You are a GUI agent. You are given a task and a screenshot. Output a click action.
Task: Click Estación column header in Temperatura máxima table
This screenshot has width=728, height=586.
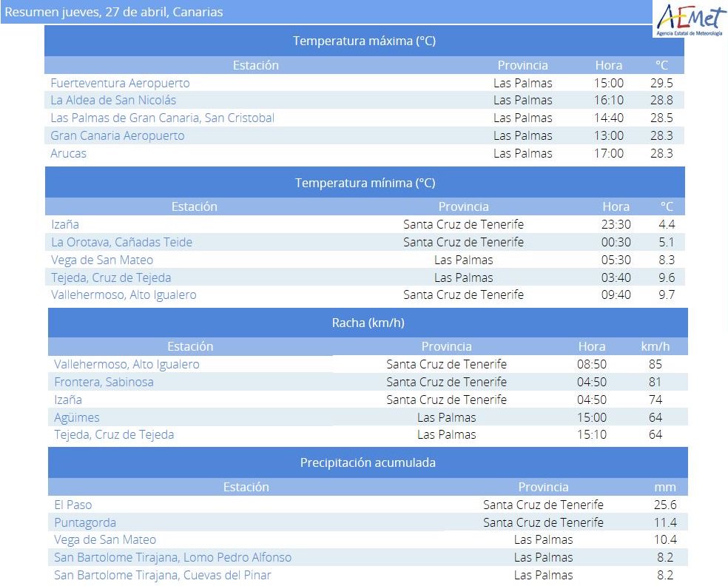click(256, 65)
